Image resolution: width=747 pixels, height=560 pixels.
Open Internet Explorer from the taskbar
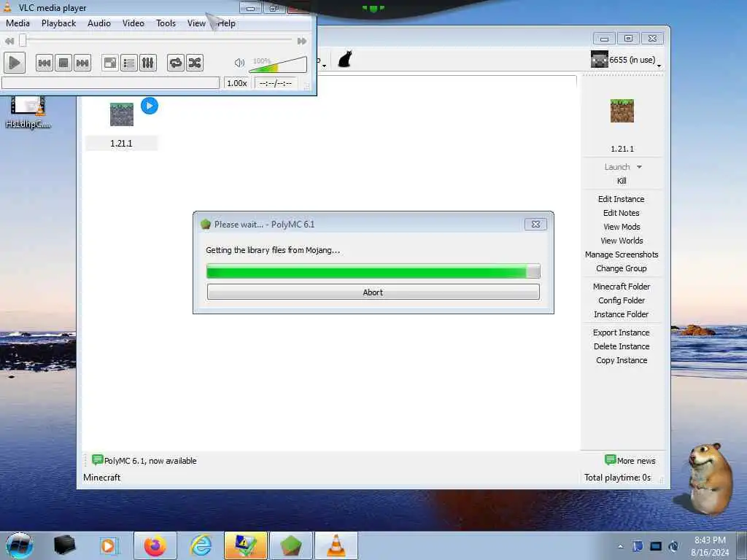[201, 545]
